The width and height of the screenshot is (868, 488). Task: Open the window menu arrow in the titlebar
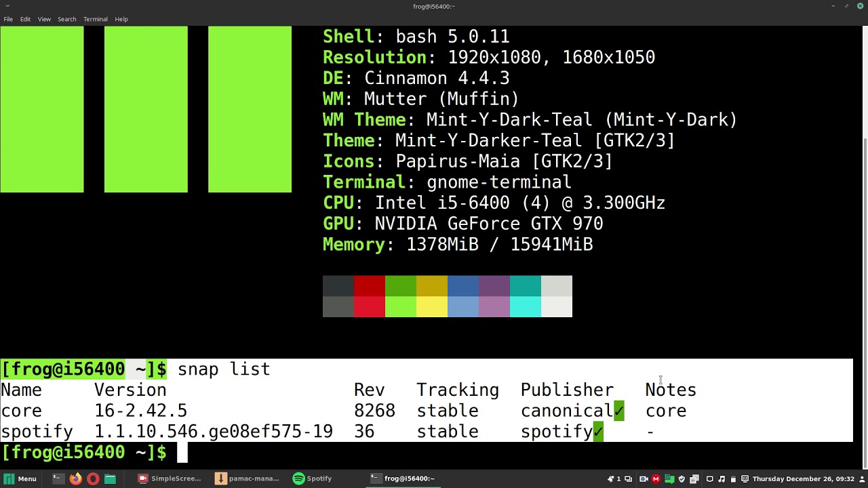click(7, 6)
